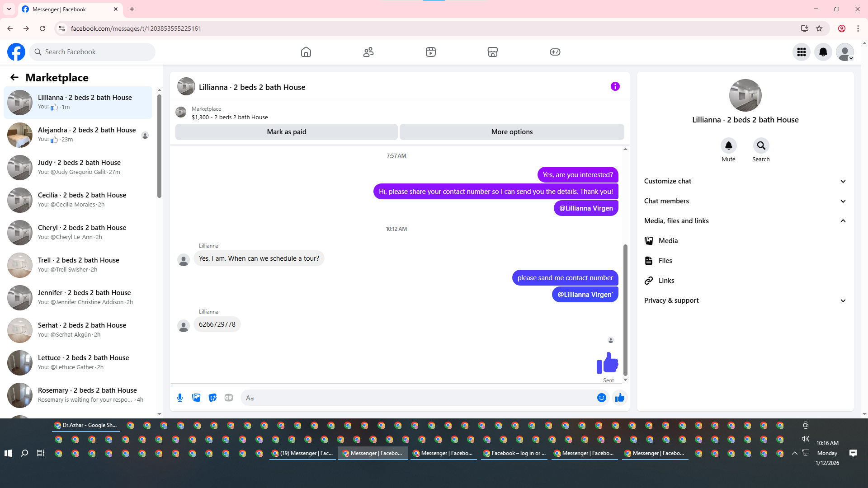Toggle conversation information panel icon

pos(615,86)
